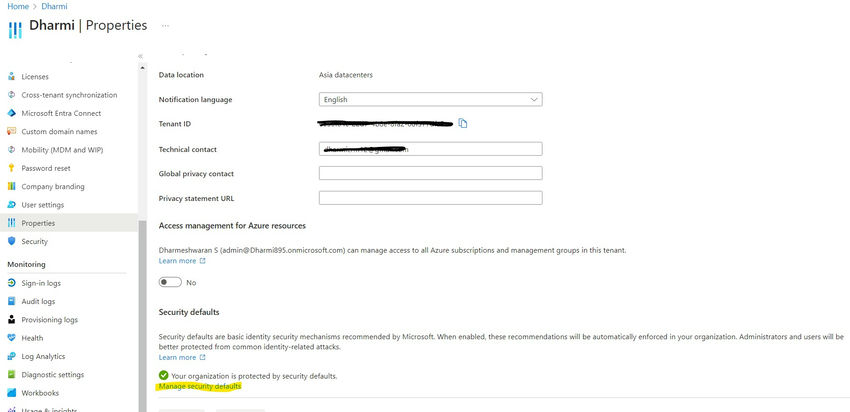Copy the Tenant ID with copy icon
The image size is (850, 412).
pyautogui.click(x=462, y=124)
